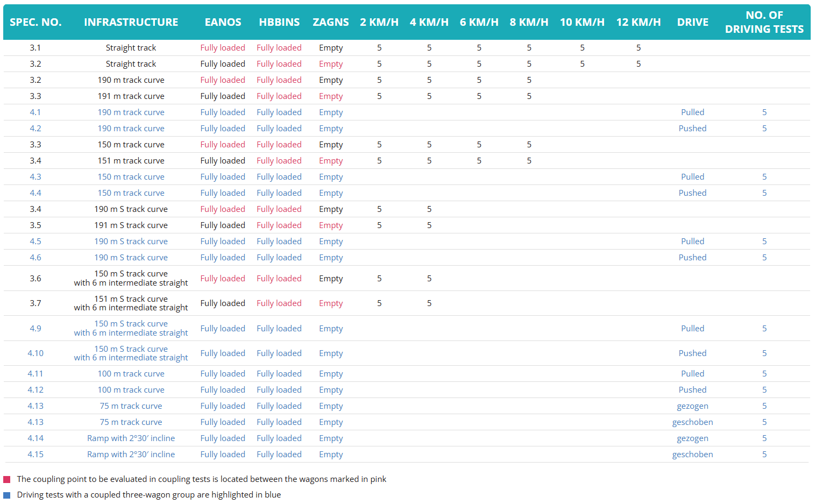This screenshot has width=815, height=504.
Task: Select geschoben drive value in row 4.15
Action: [692, 455]
